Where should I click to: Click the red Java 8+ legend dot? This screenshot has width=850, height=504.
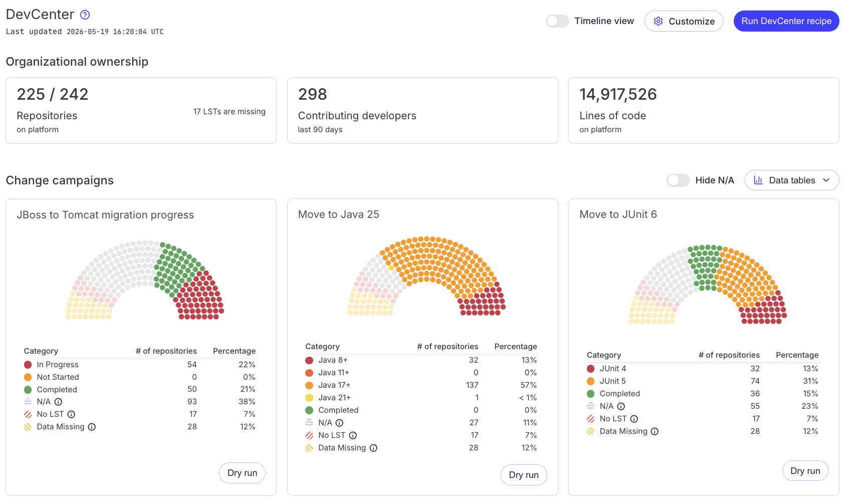309,360
